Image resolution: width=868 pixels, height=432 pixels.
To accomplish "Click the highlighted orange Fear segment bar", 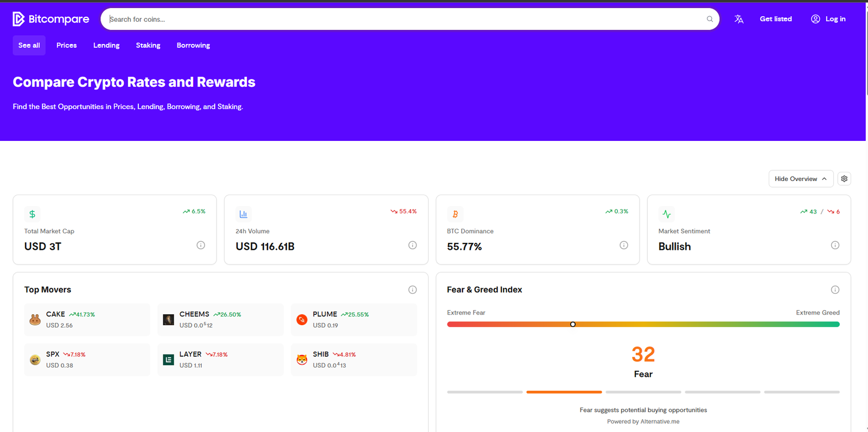I will click(564, 392).
